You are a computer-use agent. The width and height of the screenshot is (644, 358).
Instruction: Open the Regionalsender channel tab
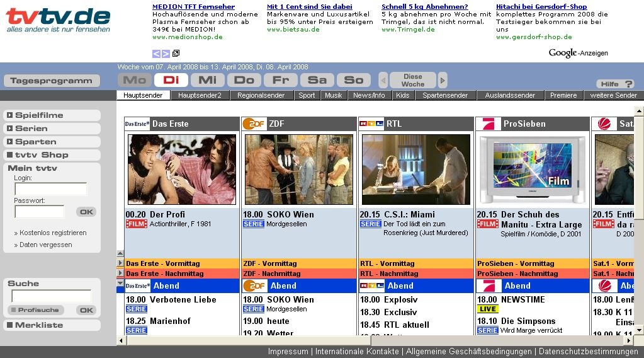tap(261, 95)
